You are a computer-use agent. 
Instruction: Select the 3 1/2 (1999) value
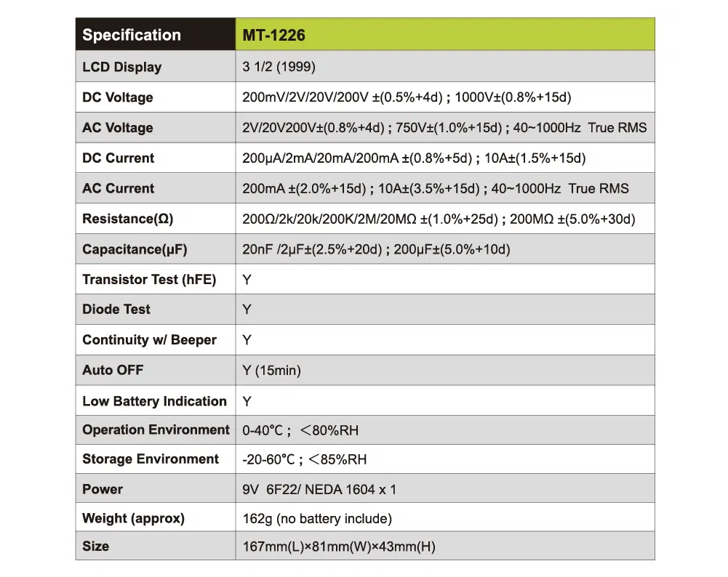click(x=279, y=67)
